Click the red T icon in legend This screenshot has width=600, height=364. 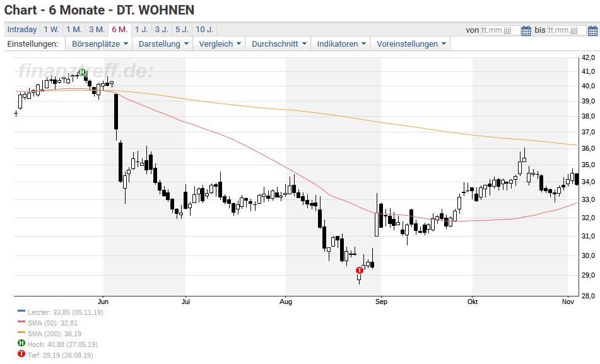tap(21, 354)
